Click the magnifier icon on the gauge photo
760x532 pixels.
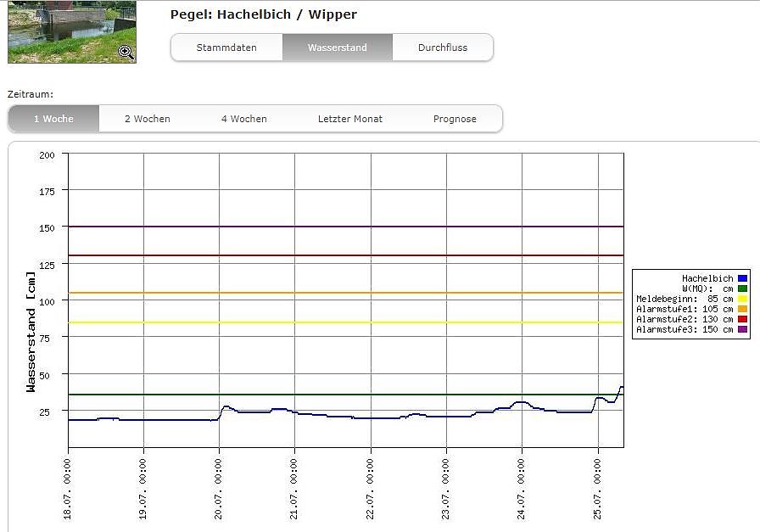[x=126, y=52]
